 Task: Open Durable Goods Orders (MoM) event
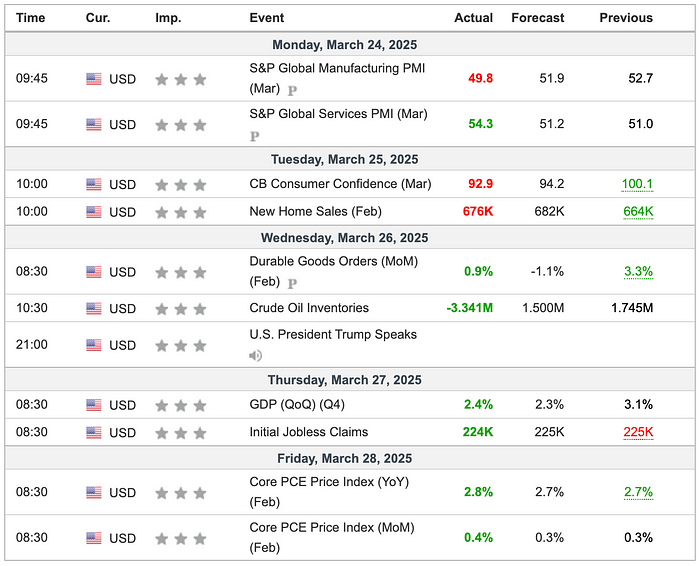333,271
